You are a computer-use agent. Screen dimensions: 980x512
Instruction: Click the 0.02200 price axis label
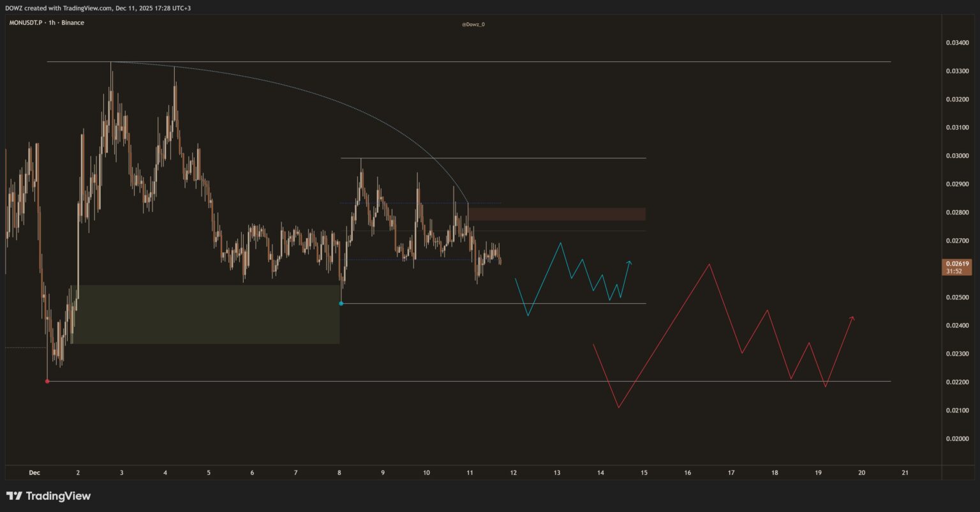[x=956, y=382]
